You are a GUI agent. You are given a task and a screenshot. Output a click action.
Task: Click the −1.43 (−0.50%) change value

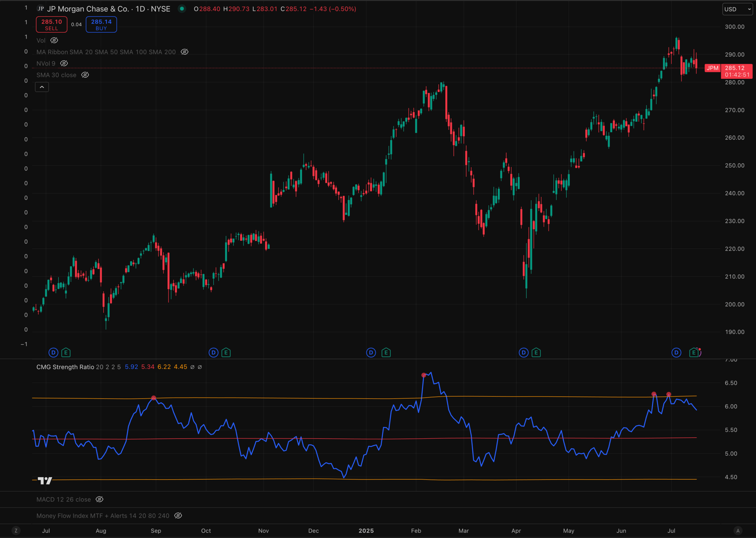[333, 9]
